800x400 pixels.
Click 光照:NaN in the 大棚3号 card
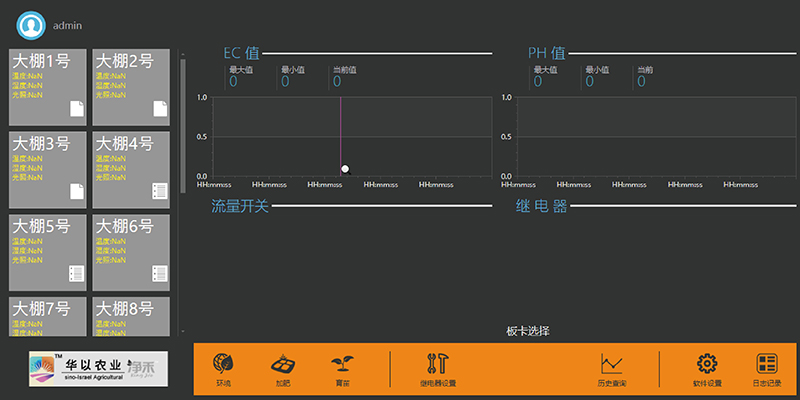(x=28, y=178)
